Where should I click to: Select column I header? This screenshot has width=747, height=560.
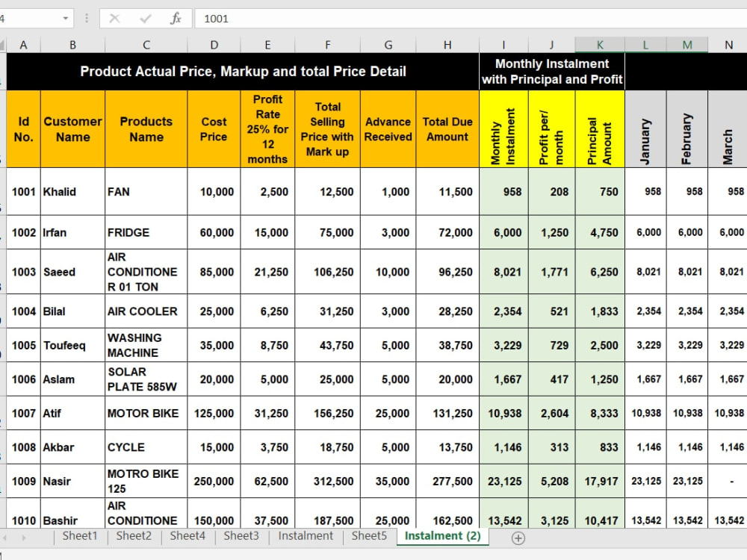(503, 46)
